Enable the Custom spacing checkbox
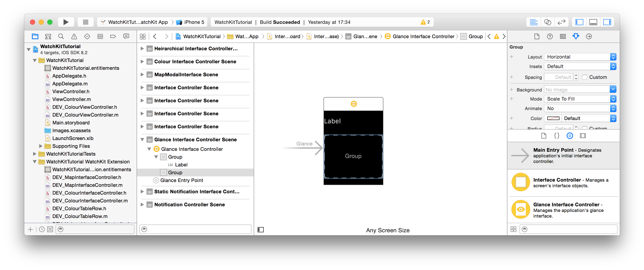Image resolution: width=644 pixels, height=270 pixels. click(x=585, y=77)
